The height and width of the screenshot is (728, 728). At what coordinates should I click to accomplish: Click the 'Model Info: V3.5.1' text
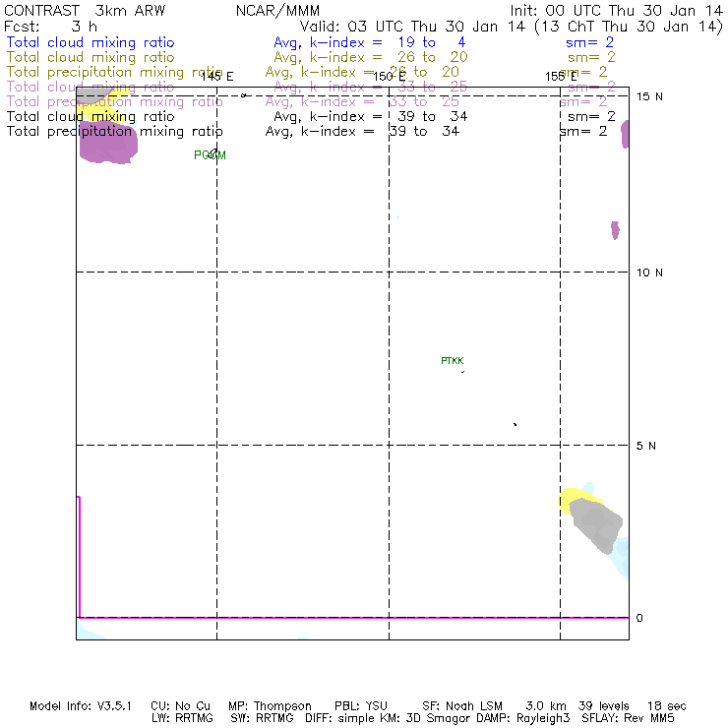pos(81,706)
